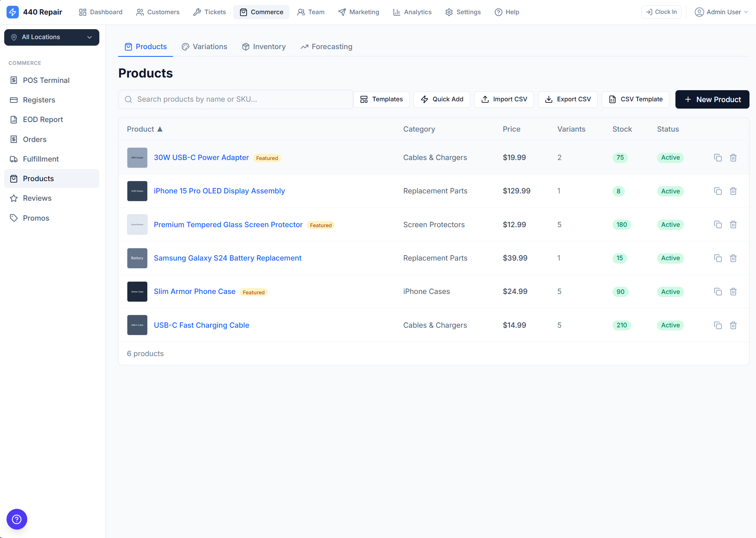This screenshot has width=756, height=538.
Task: Delete the iPhone 15 Pro OLED Display Assembly
Action: [x=733, y=191]
